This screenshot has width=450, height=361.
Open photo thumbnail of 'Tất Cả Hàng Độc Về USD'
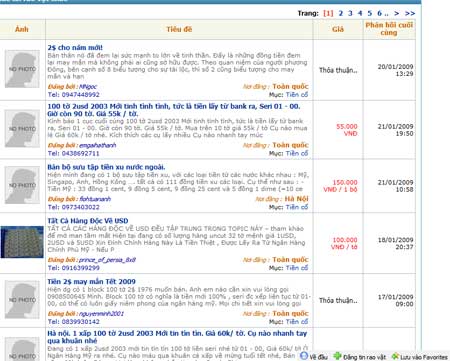click(22, 242)
